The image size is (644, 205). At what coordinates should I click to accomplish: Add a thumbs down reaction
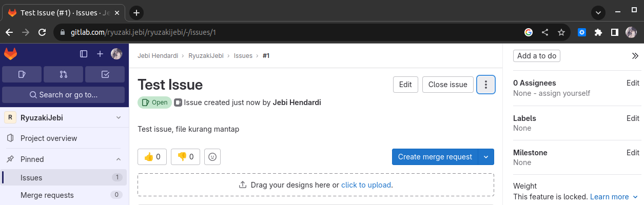(185, 157)
